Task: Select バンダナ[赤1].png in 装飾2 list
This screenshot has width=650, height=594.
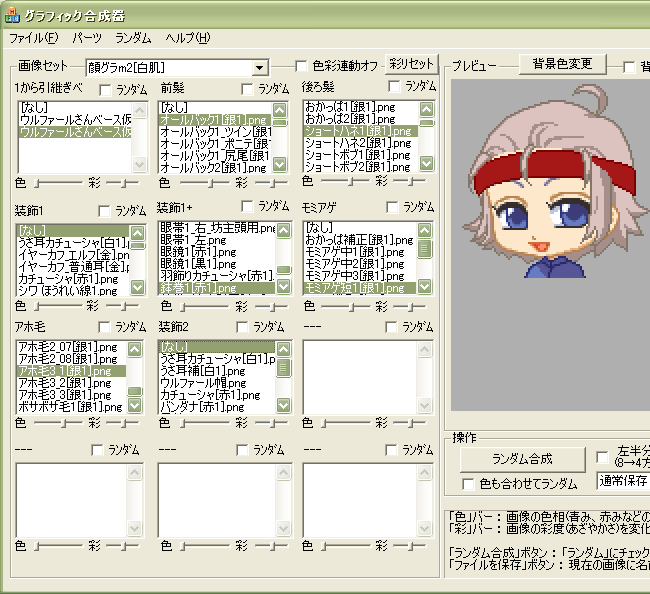Action: click(x=218, y=407)
